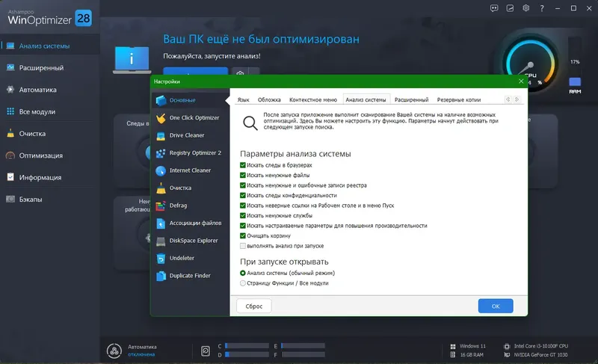The image size is (598, 364).
Task: Click the CPU gauge dial
Action: click(530, 63)
